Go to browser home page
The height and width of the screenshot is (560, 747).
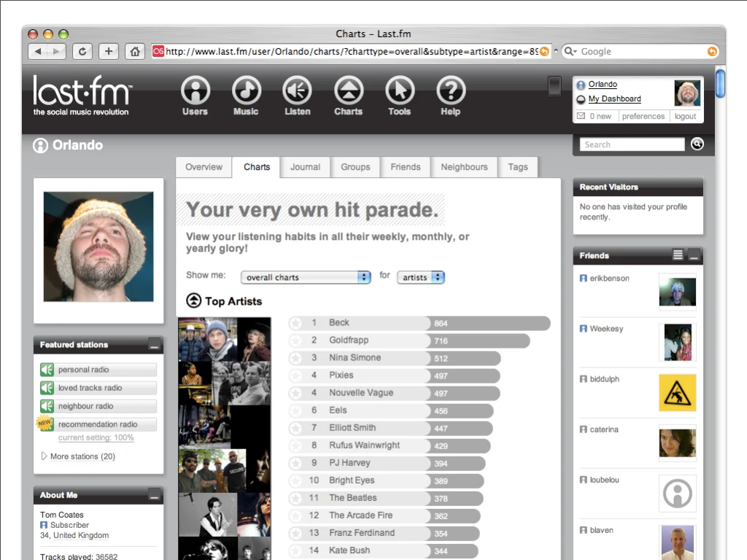pyautogui.click(x=135, y=52)
